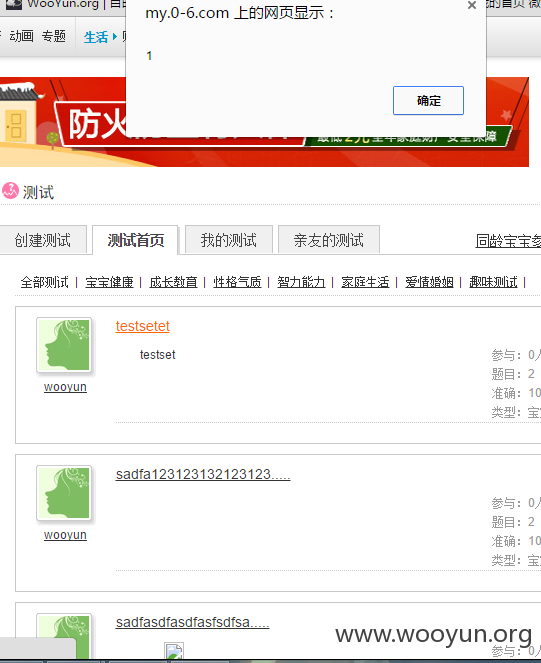Open 亲友的测试 tab
This screenshot has height=663, width=541.
329,240
